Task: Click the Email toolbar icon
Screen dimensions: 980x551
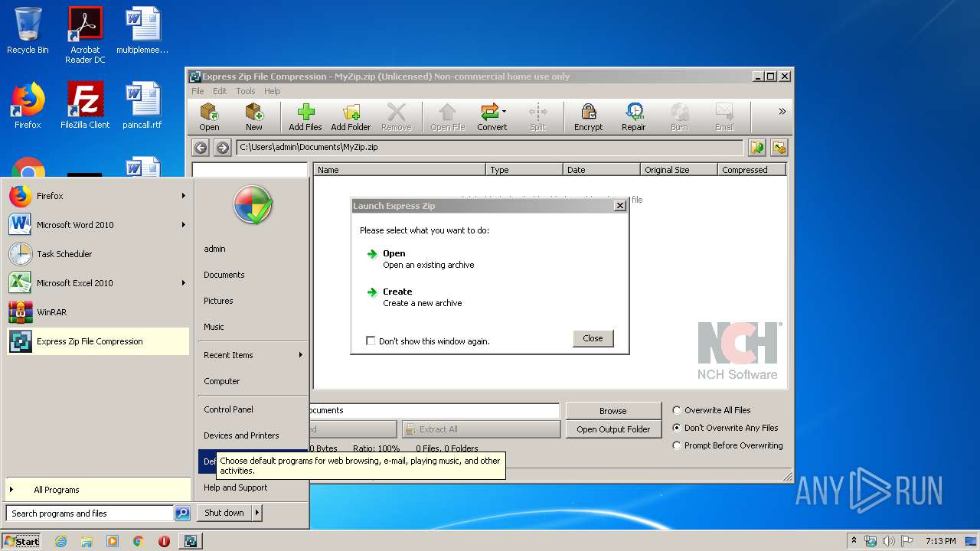Action: (724, 117)
